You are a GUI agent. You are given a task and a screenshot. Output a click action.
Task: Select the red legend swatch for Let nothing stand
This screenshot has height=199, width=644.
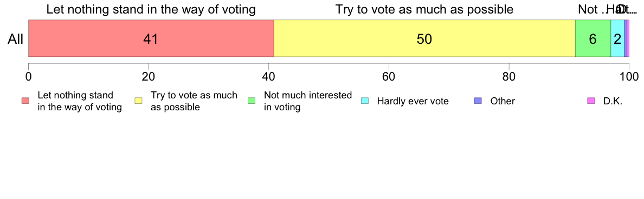(26, 101)
